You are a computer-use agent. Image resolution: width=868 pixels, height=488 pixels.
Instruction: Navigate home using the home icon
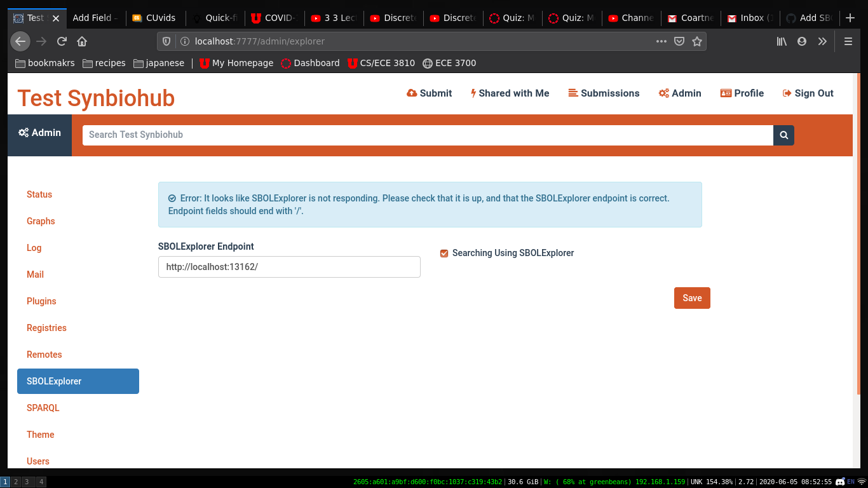(x=83, y=41)
